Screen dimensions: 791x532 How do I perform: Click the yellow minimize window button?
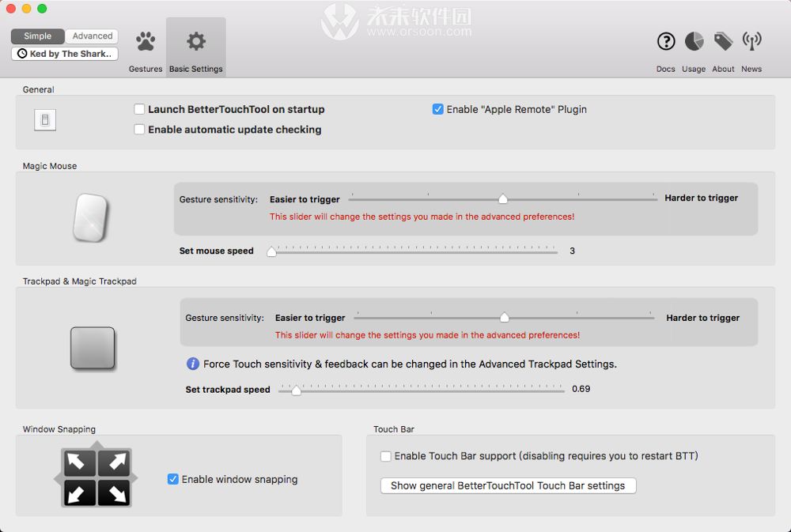tap(27, 9)
